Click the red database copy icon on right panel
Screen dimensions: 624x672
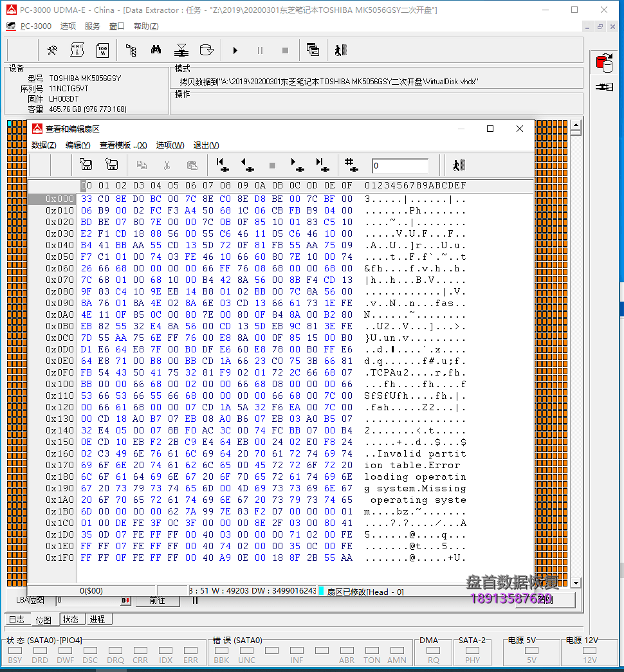[605, 63]
